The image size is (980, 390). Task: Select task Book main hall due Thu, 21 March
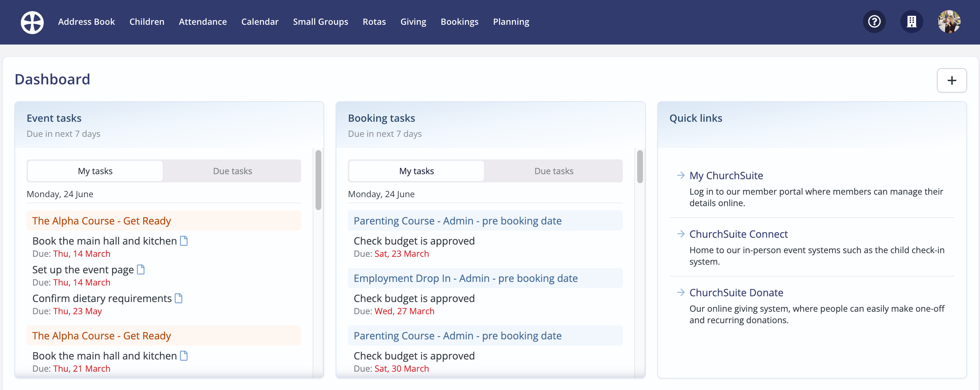point(104,356)
